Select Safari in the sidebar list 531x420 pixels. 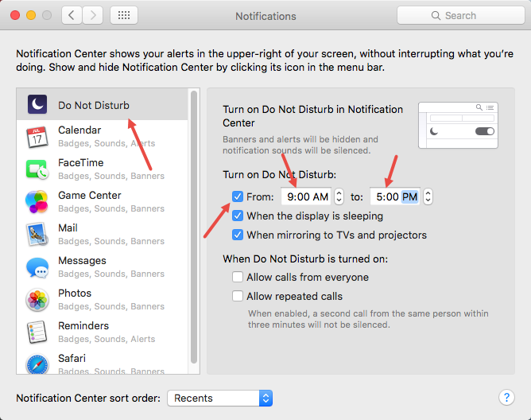click(x=102, y=361)
